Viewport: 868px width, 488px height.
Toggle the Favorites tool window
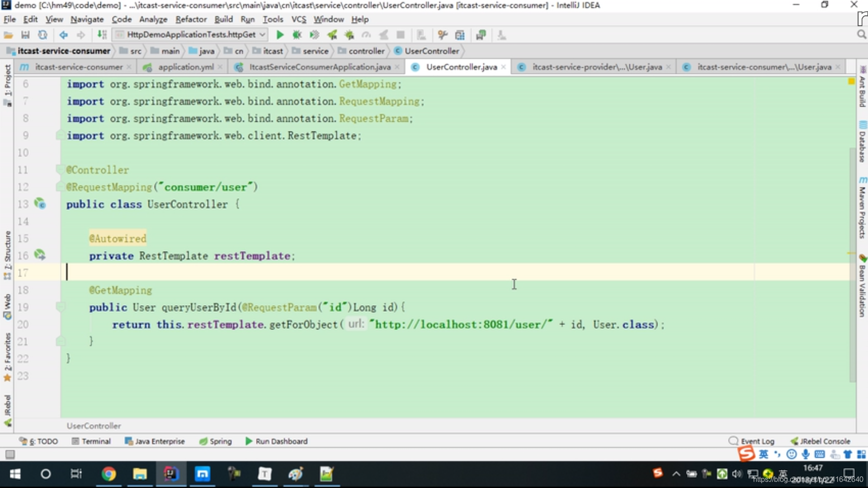coord(7,357)
